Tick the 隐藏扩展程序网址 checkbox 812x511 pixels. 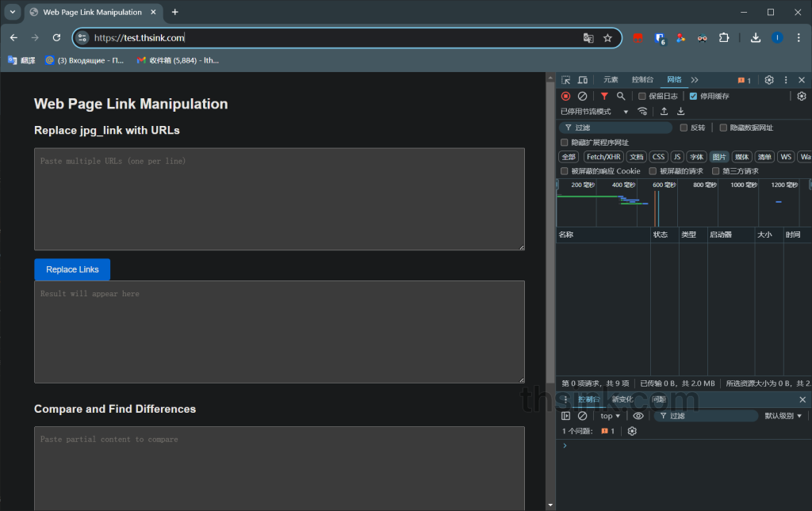click(565, 143)
